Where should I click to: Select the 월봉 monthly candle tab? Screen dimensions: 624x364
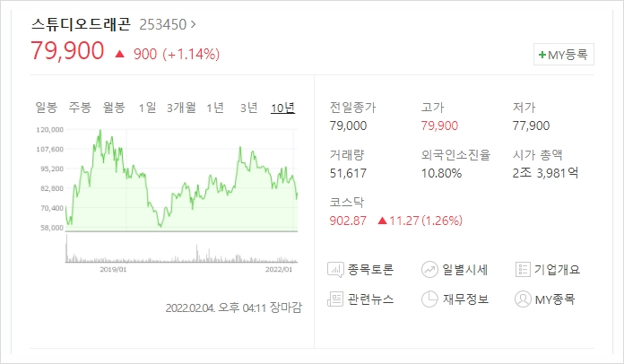[x=114, y=108]
